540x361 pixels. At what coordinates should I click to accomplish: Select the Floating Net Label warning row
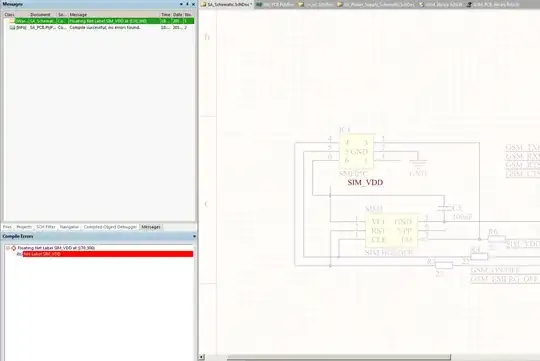point(102,21)
